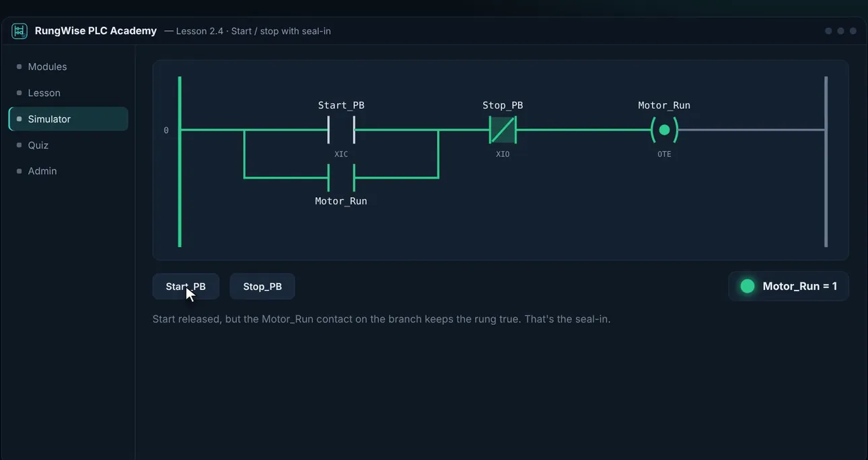
Task: Open the Admin section
Action: (x=68, y=171)
